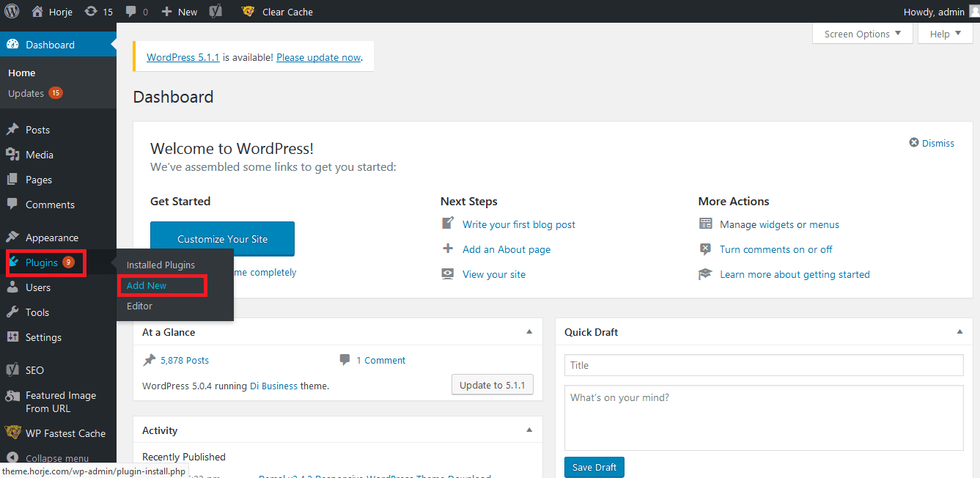Collapse the At a Glance panel
980x478 pixels.
pyautogui.click(x=529, y=331)
